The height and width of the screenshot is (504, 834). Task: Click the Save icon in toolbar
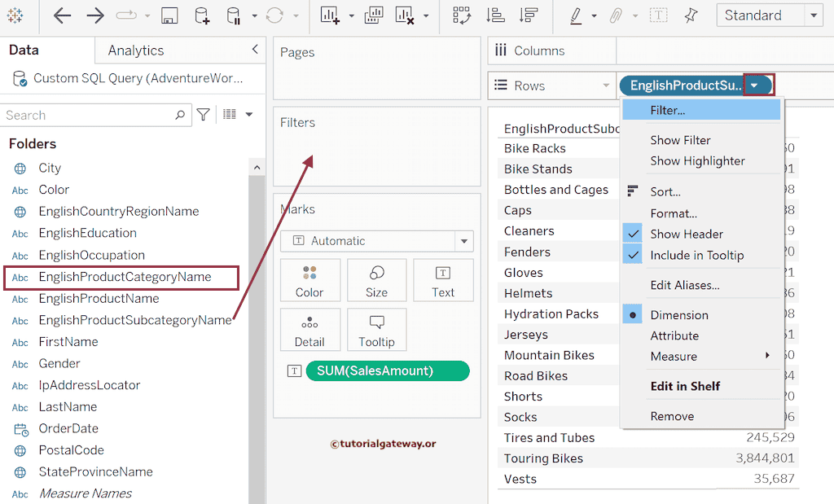[169, 15]
